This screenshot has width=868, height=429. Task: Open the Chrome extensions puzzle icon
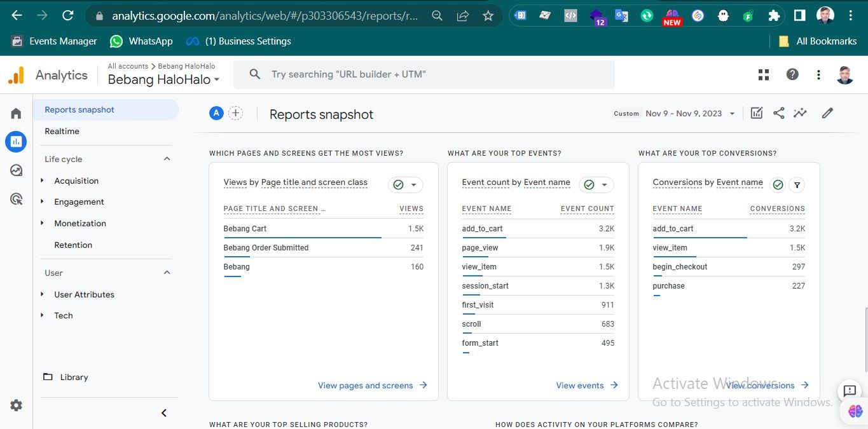tap(774, 15)
